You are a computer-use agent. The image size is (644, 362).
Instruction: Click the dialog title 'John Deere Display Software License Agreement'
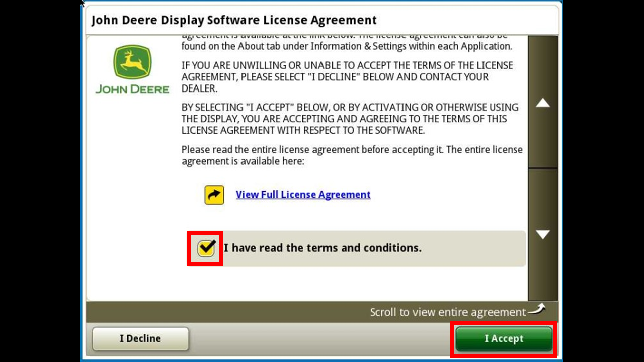234,20
